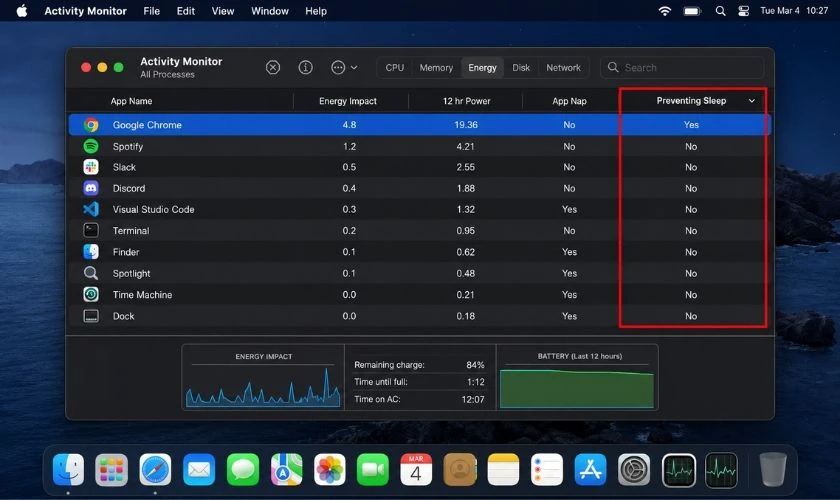Switch to the Disk tab
The image size is (840, 500).
tap(521, 68)
